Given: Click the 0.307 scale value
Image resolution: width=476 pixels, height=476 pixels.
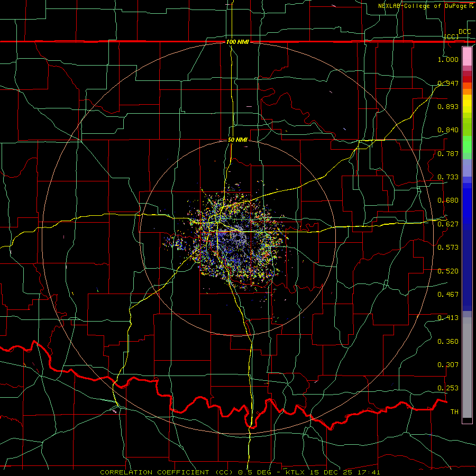Looking at the screenshot, I should tap(448, 365).
